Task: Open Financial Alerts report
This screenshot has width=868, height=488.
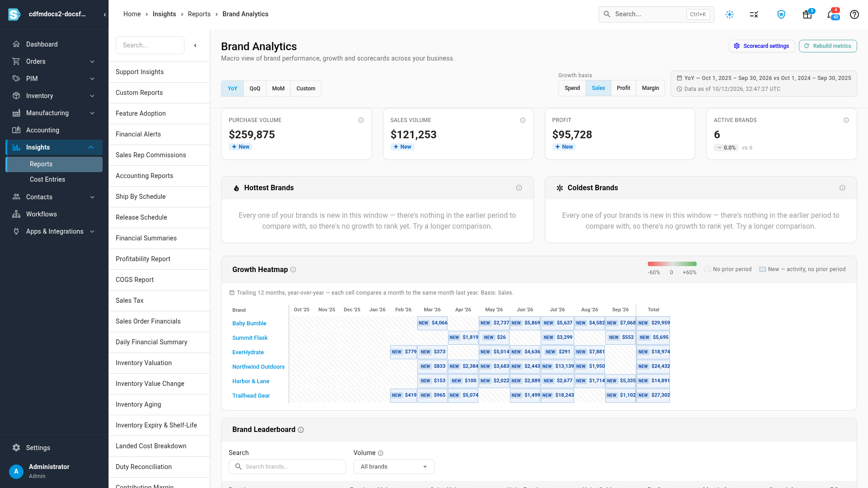Action: (x=159, y=134)
